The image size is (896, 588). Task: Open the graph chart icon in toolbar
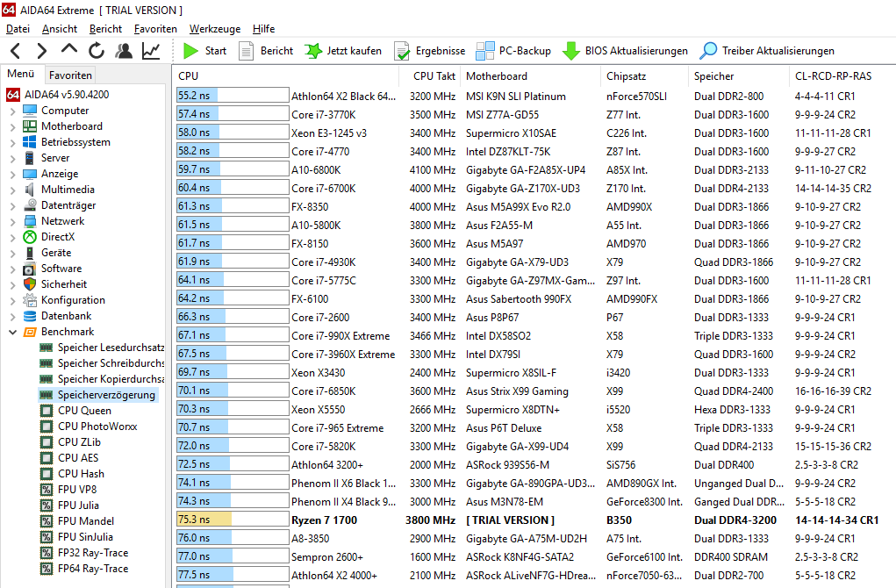(151, 51)
